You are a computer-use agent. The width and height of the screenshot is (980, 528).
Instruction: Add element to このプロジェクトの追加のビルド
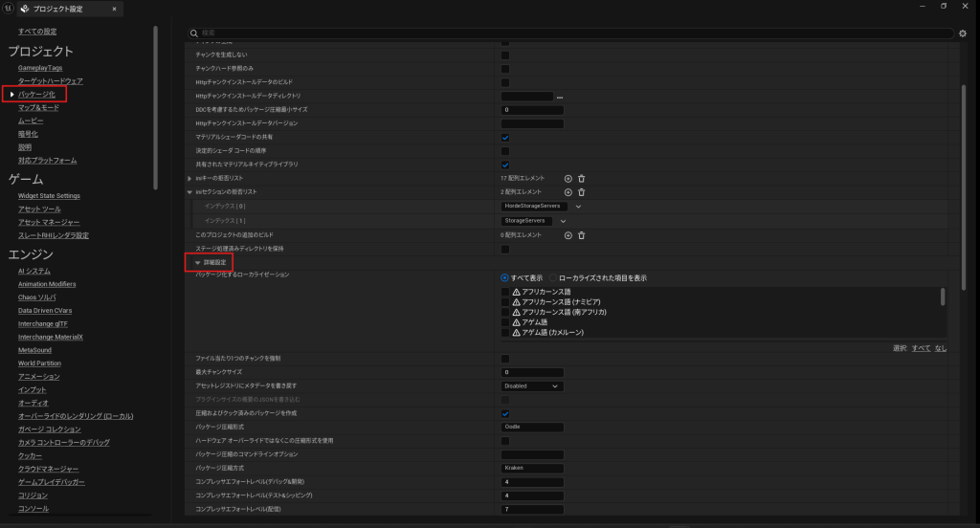tap(568, 235)
